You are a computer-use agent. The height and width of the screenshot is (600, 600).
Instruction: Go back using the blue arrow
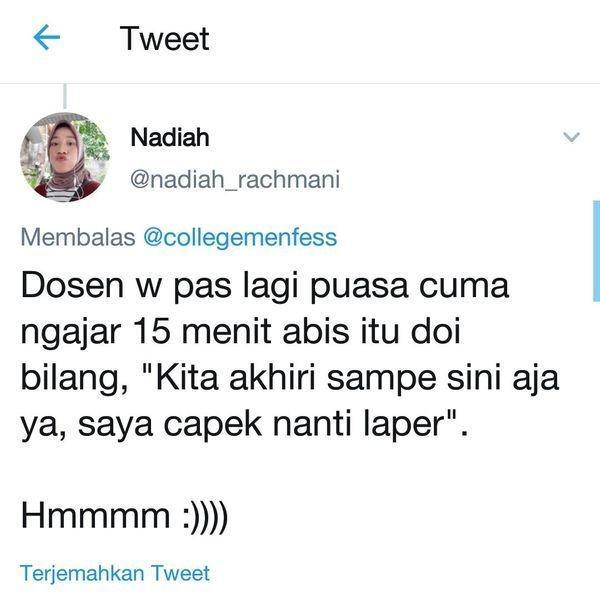(x=47, y=37)
